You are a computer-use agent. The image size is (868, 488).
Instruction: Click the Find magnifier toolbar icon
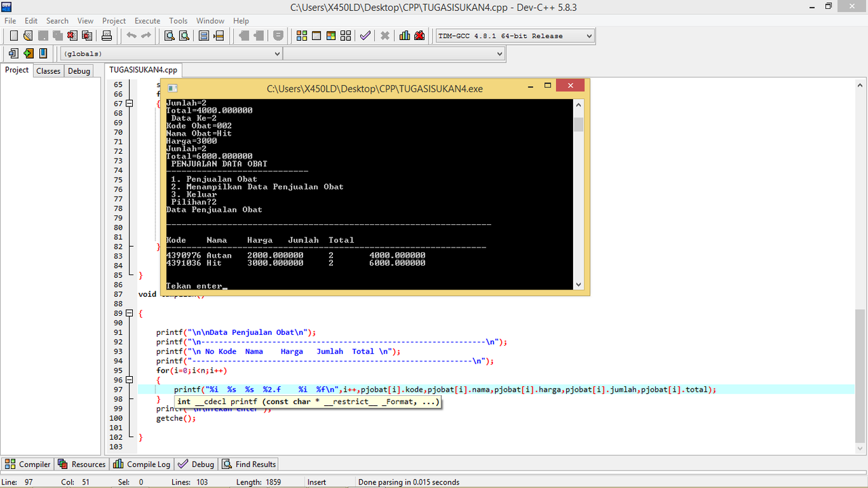[170, 36]
